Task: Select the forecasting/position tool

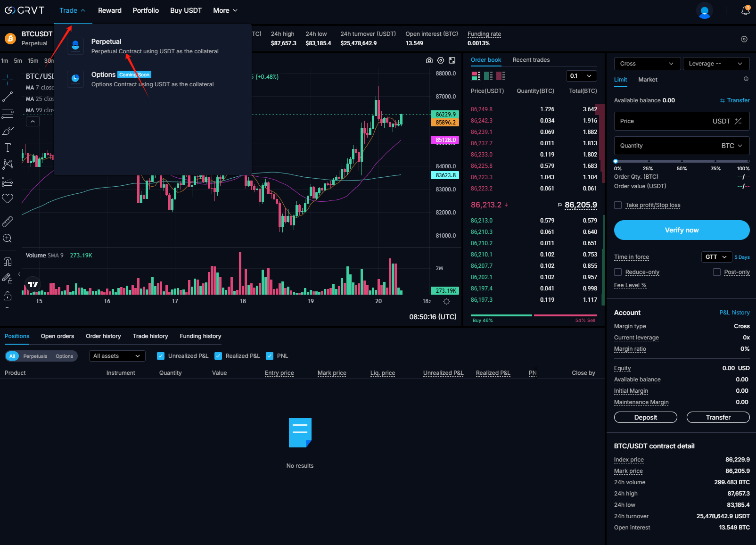Action: point(8,182)
